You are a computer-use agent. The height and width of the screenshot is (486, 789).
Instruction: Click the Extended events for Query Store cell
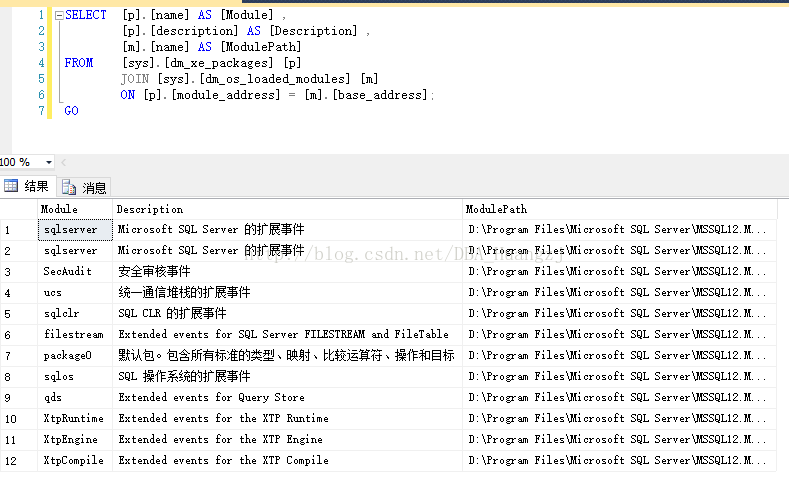coord(287,397)
